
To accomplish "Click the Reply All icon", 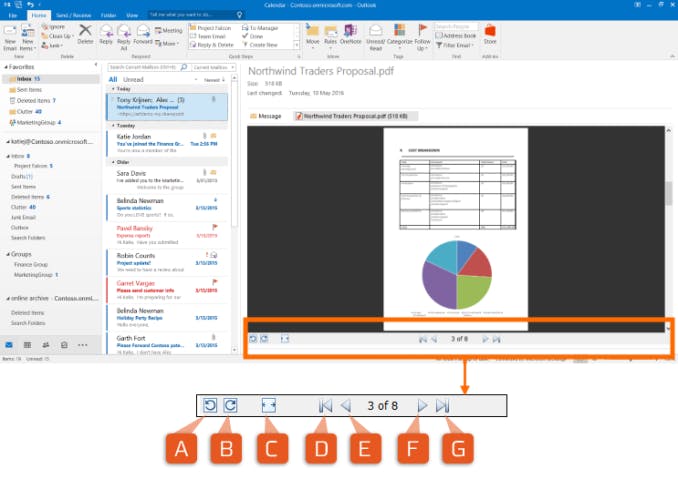I will pos(124,36).
